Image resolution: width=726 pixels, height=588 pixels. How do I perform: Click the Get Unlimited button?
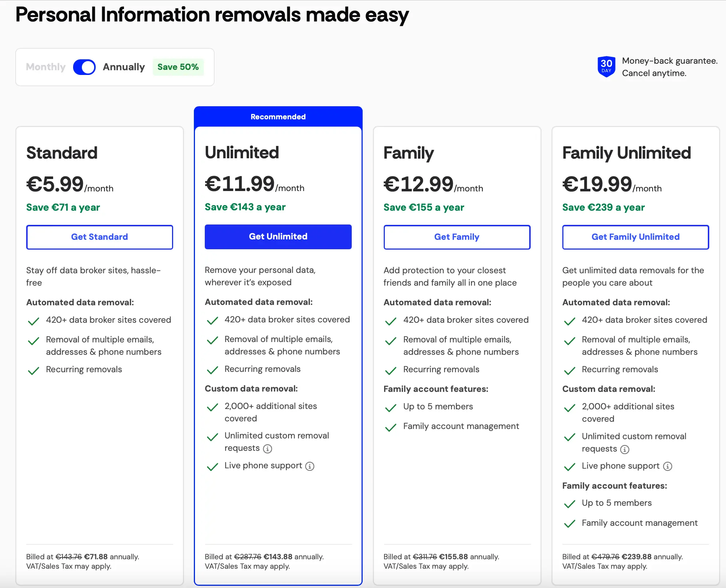pyautogui.click(x=278, y=237)
